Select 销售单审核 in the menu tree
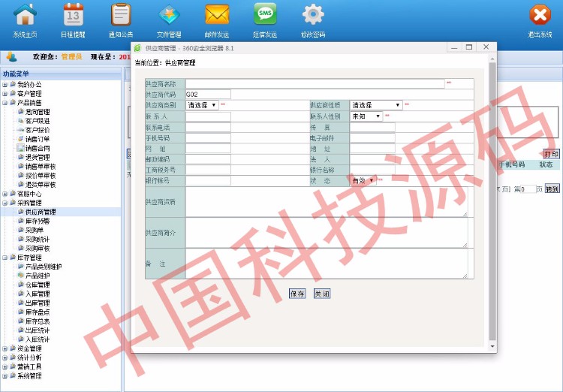Viewport: 563px width, 392px height. pyautogui.click(x=41, y=167)
